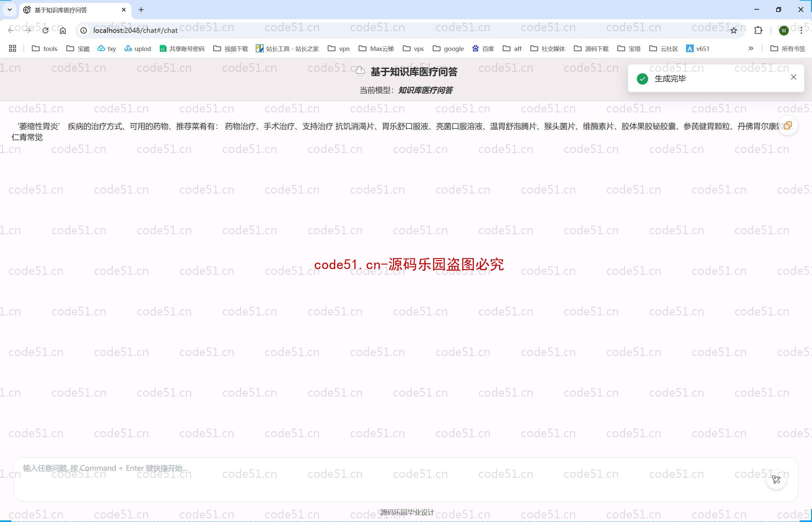Click the green success check icon

point(642,79)
